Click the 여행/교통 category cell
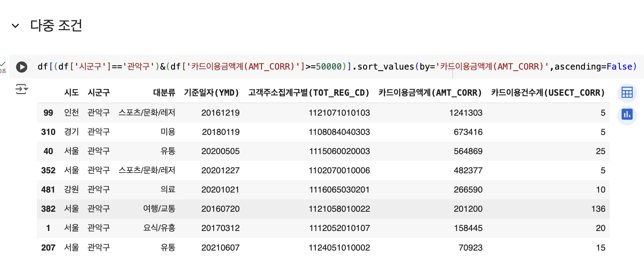Screen dimensions: 644x269 (x=159, y=209)
